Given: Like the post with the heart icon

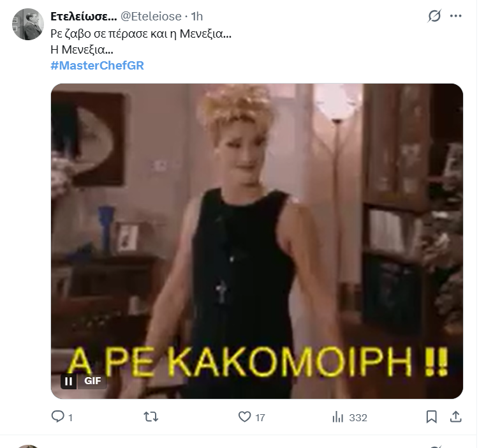Looking at the screenshot, I should click(245, 417).
